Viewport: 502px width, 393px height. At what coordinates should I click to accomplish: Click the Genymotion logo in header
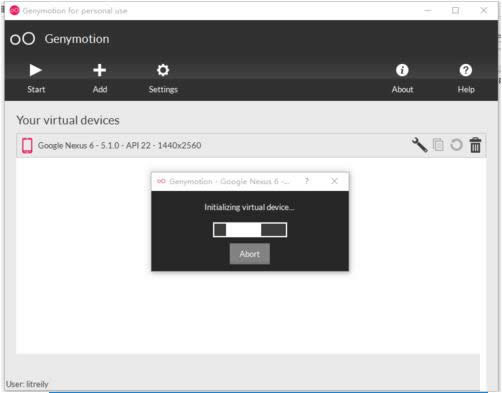tap(22, 39)
